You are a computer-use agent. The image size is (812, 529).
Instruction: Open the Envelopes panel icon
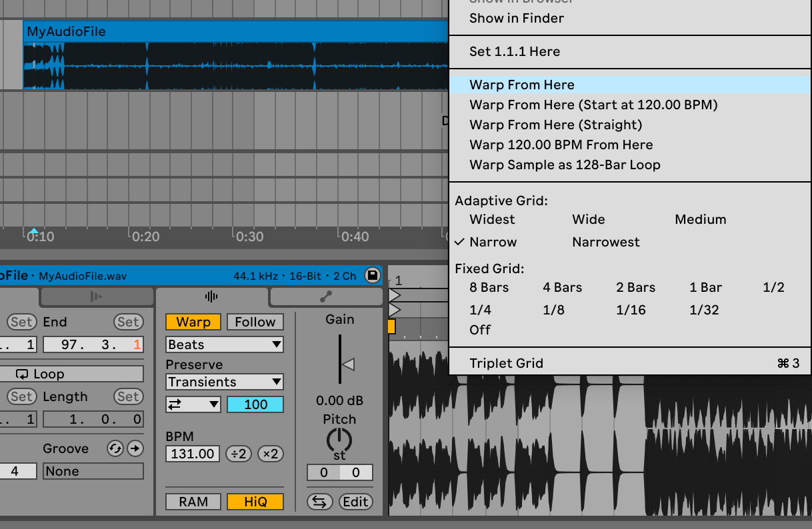click(x=326, y=296)
